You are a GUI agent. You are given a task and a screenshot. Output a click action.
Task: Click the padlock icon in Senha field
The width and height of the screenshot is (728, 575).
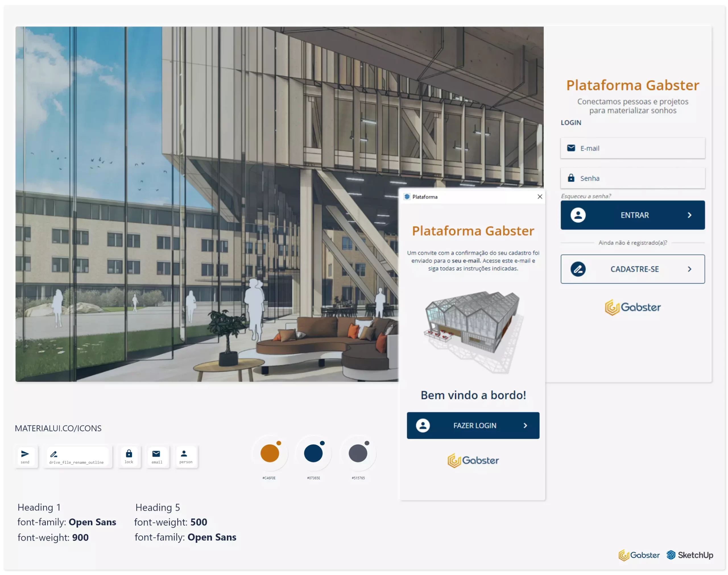[x=571, y=178]
